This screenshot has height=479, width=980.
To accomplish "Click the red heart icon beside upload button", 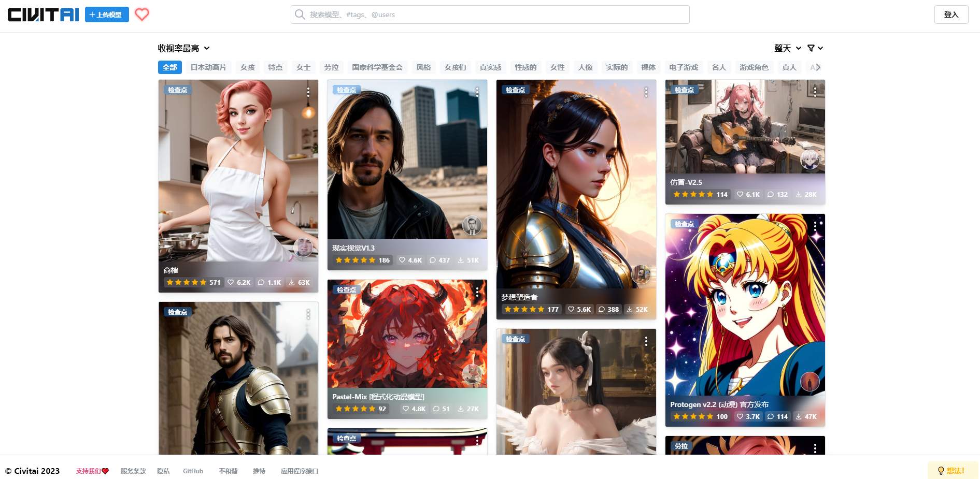I will tap(142, 14).
